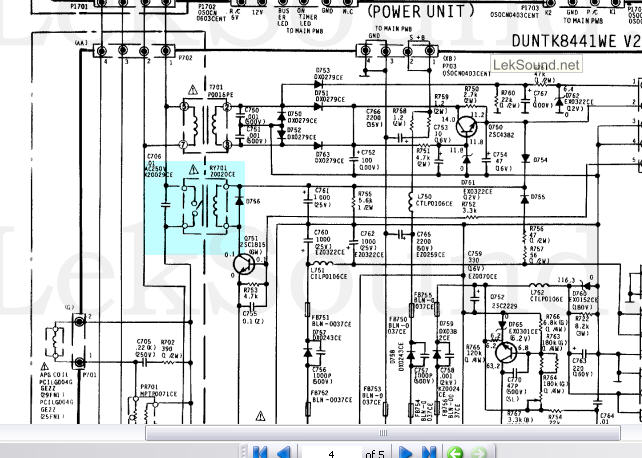Click the C756 1000P capacitor label
This screenshot has height=458, width=642.
322,375
